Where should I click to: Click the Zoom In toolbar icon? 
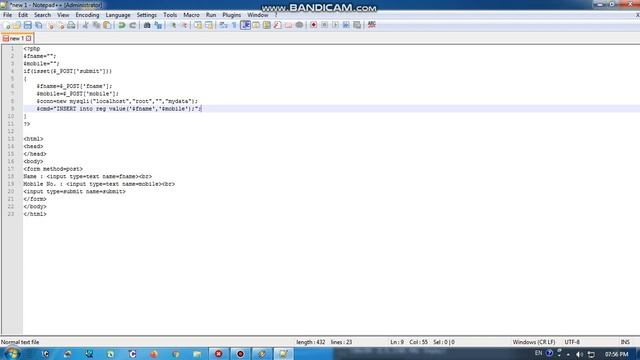point(173,25)
